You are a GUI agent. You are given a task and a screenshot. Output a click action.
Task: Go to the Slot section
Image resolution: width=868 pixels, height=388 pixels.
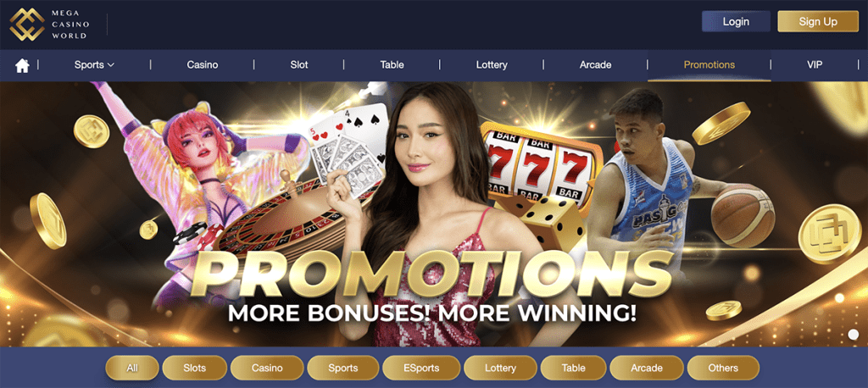click(299, 64)
